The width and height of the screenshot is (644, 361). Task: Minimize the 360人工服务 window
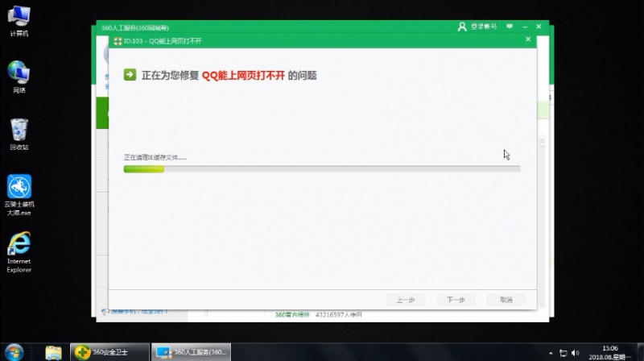525,27
